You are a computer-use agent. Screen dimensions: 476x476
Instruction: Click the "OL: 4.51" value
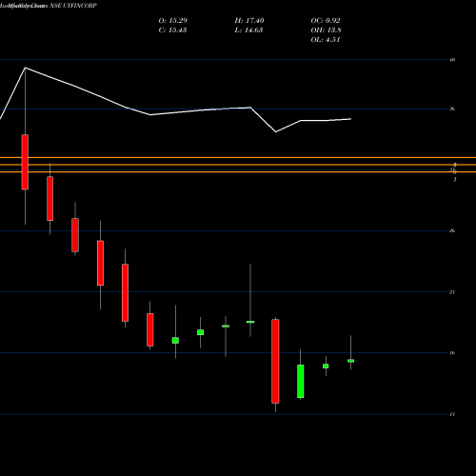(326, 40)
